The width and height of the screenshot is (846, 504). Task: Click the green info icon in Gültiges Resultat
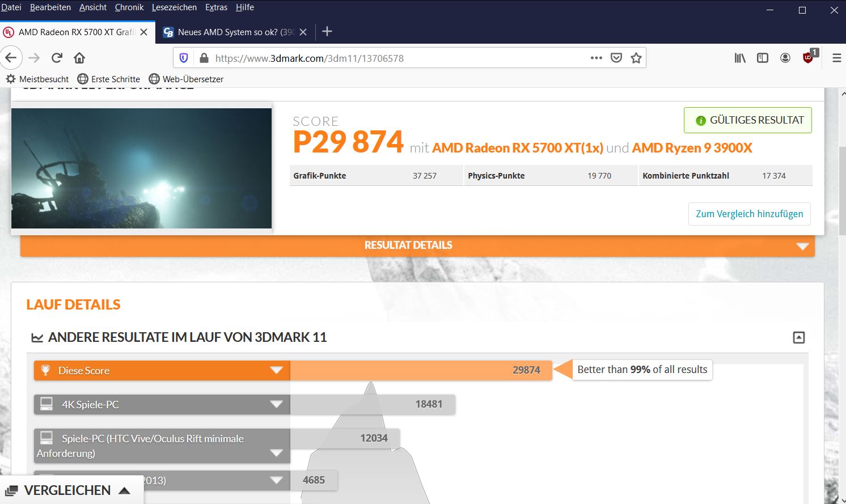700,120
